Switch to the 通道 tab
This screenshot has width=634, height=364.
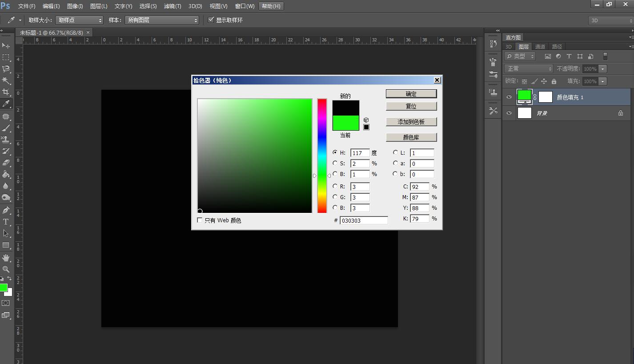[540, 47]
